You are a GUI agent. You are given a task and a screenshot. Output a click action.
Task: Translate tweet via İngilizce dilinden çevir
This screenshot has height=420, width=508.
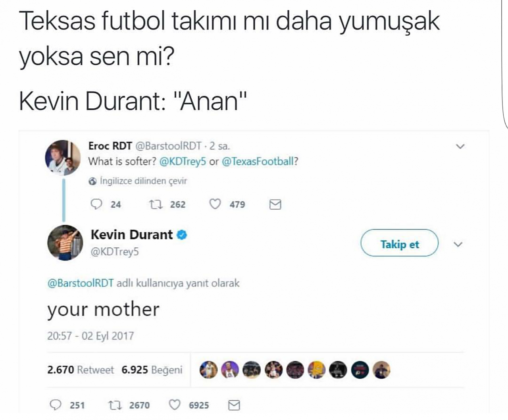pyautogui.click(x=143, y=181)
